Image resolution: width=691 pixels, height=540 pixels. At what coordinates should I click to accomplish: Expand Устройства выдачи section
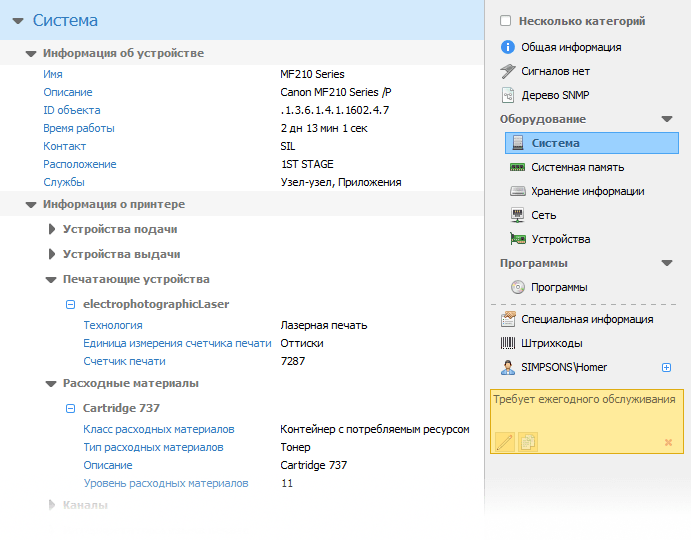point(52,254)
